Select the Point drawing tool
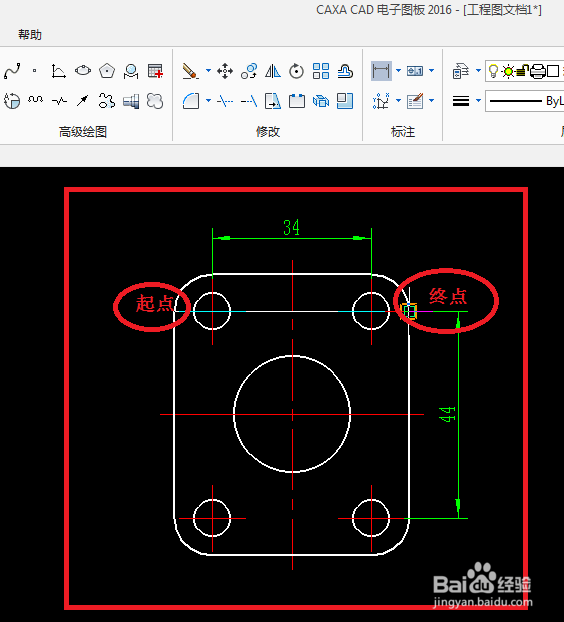The width and height of the screenshot is (564, 622). pyautogui.click(x=35, y=71)
